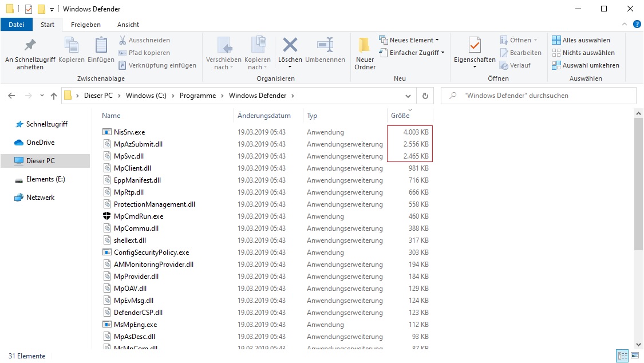Select Ausschneiden scissors command

(x=144, y=40)
